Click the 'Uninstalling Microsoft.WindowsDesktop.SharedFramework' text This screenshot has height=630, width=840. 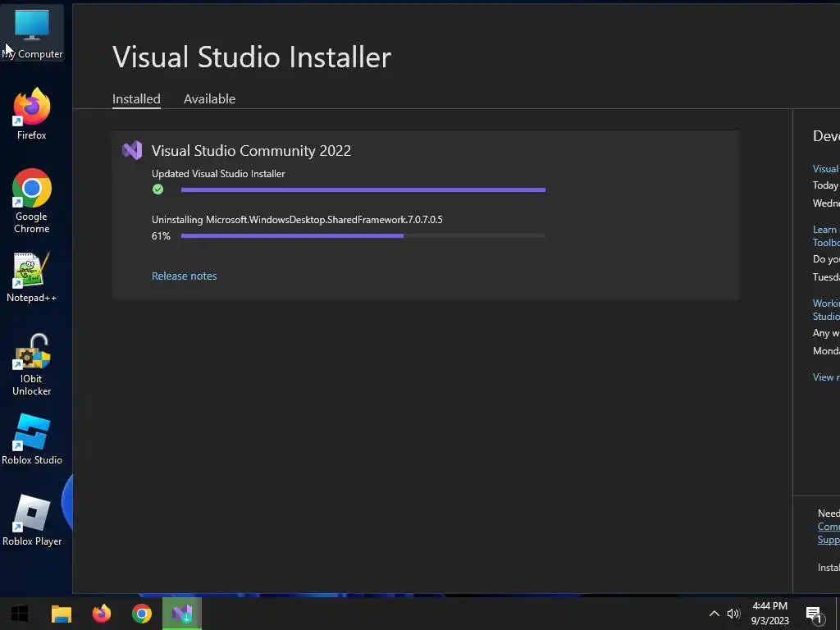297,220
